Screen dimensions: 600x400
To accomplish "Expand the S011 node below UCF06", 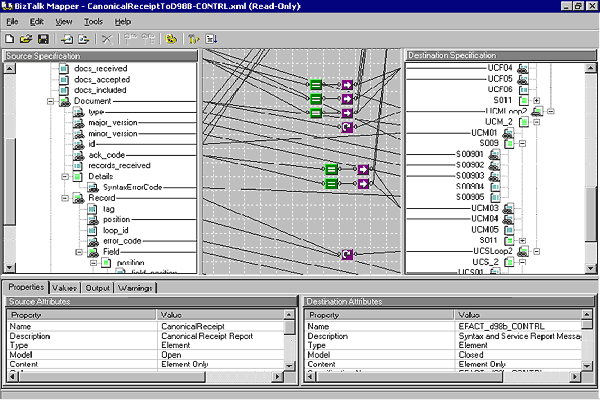I will pyautogui.click(x=537, y=101).
